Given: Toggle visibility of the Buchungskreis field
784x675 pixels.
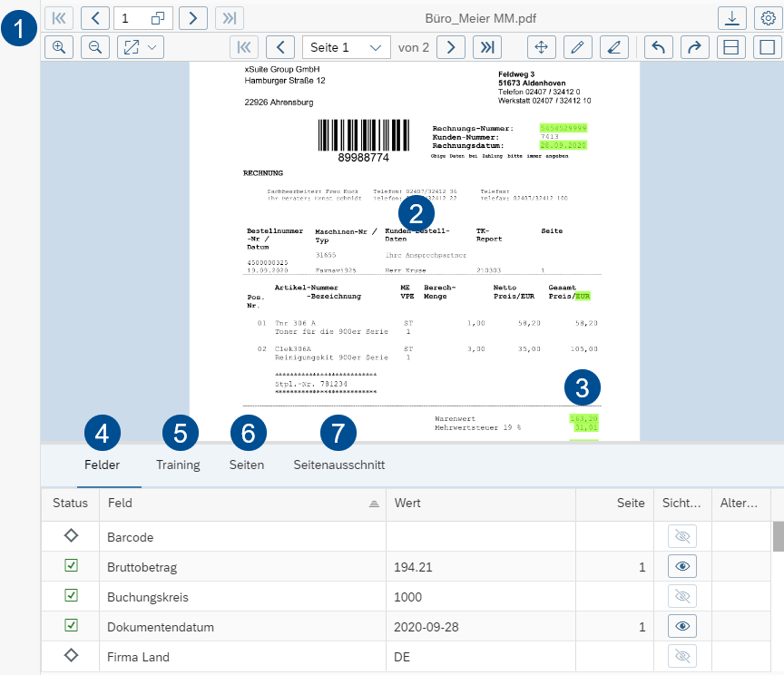Looking at the screenshot, I should coord(681,596).
